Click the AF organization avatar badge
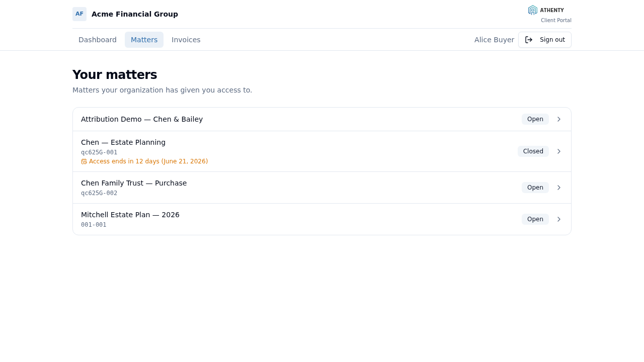 [79, 14]
